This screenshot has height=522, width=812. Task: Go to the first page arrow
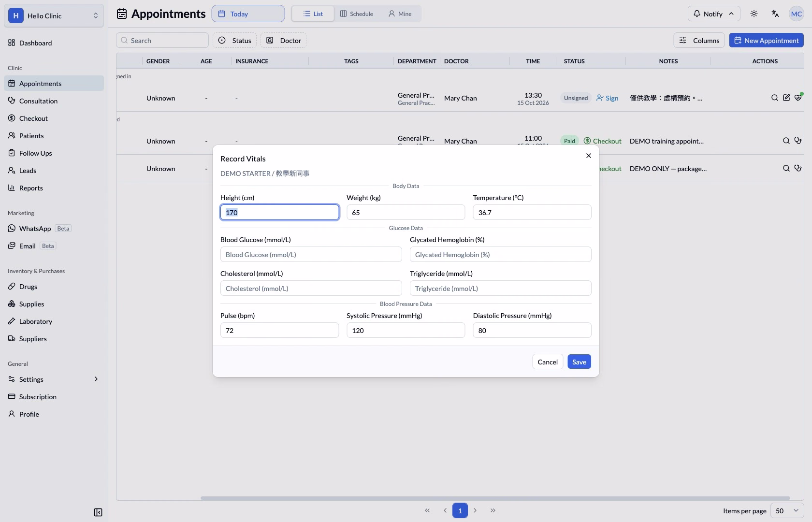coord(427,510)
